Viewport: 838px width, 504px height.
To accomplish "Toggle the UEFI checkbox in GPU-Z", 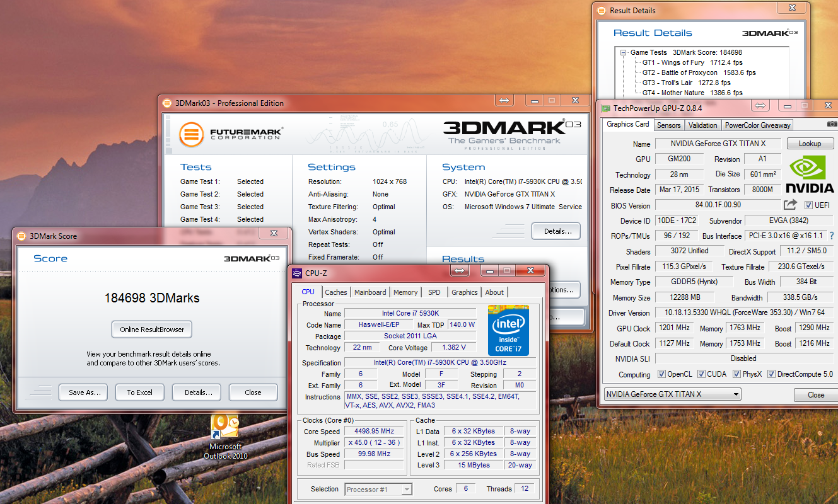I will (x=809, y=205).
